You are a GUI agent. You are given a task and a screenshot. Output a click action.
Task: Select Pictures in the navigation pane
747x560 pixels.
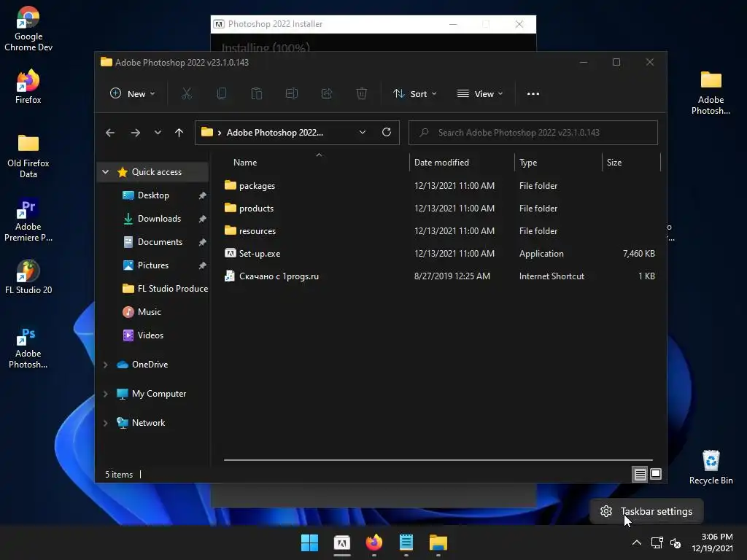pos(153,265)
